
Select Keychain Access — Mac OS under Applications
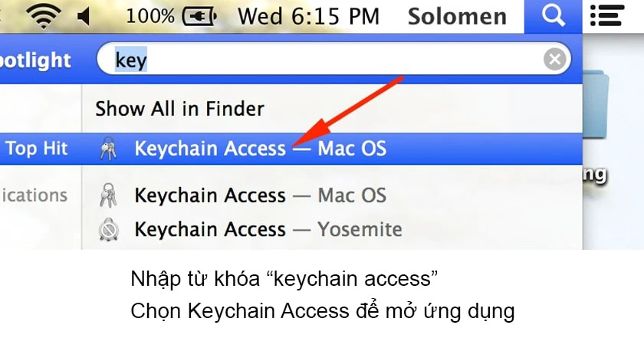[x=259, y=195]
